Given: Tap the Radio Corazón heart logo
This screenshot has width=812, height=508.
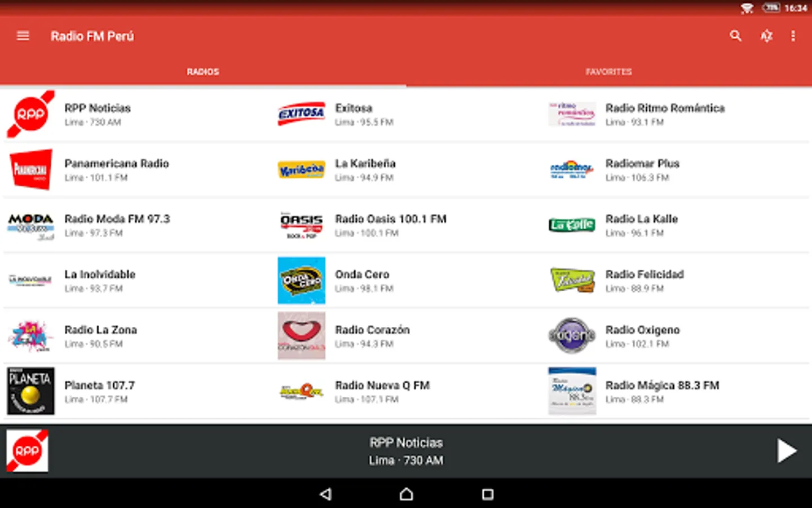Looking at the screenshot, I should click(302, 336).
